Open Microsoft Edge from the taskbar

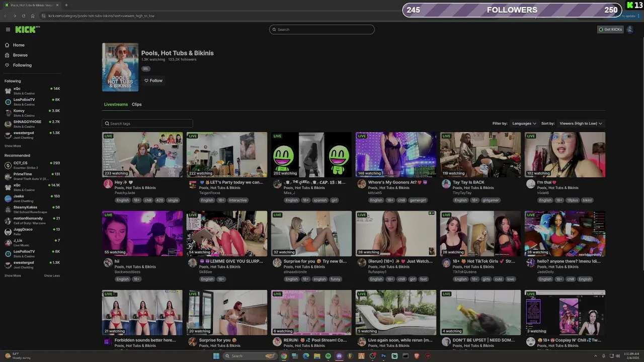(306, 356)
